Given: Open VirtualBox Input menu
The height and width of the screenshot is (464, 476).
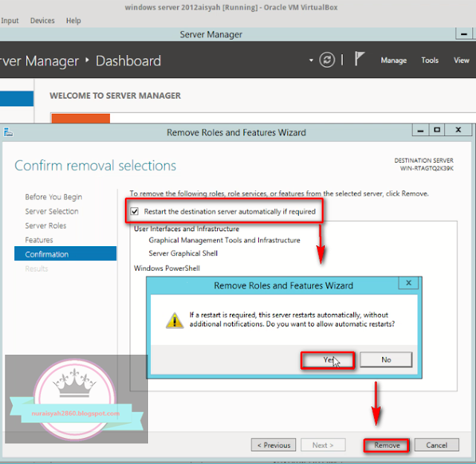Looking at the screenshot, I should click(x=10, y=21).
